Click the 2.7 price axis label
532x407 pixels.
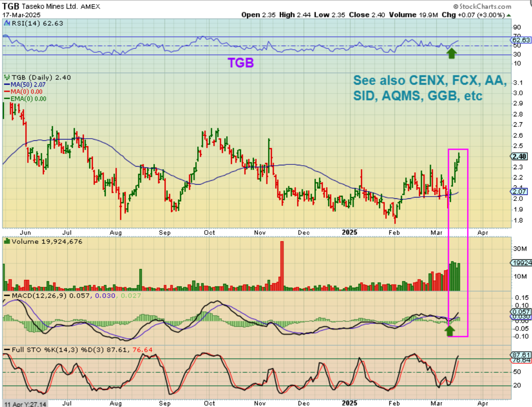tap(517, 125)
